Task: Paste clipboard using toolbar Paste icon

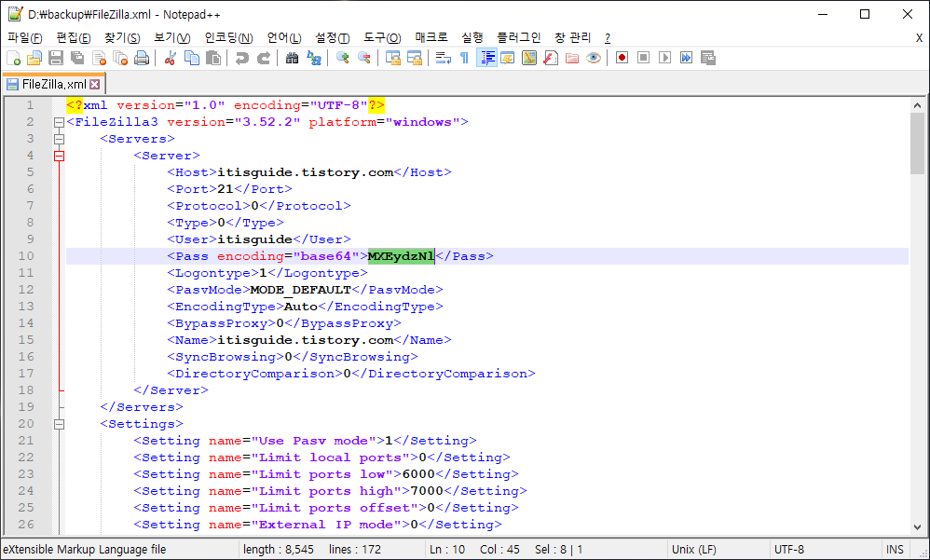Action: 212,58
